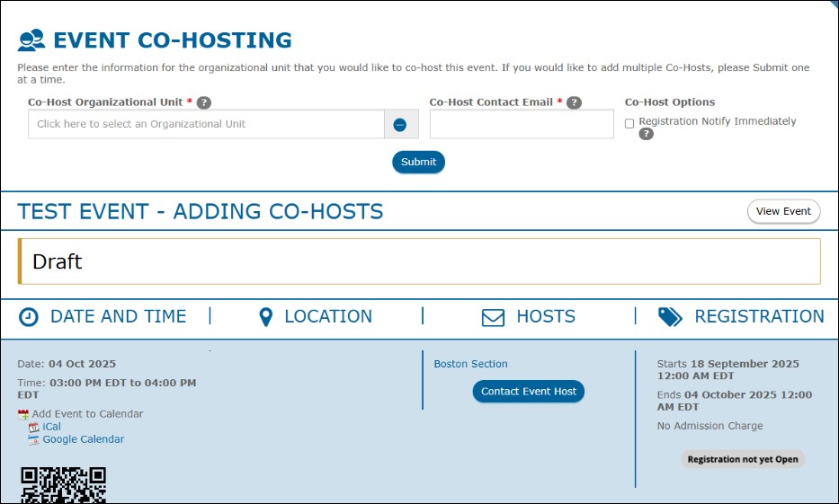Click the map pin Location icon

tap(265, 317)
